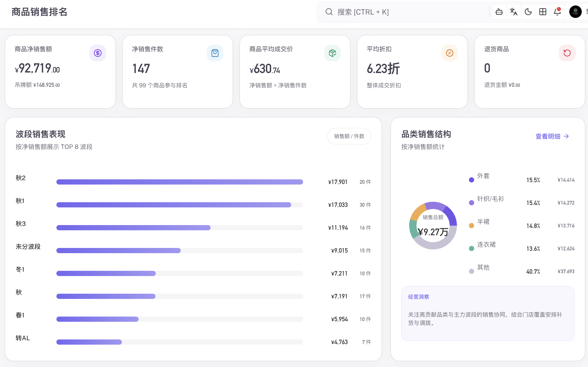The width and height of the screenshot is (588, 367).
Task: Open the grid layout apps icon
Action: pyautogui.click(x=543, y=12)
